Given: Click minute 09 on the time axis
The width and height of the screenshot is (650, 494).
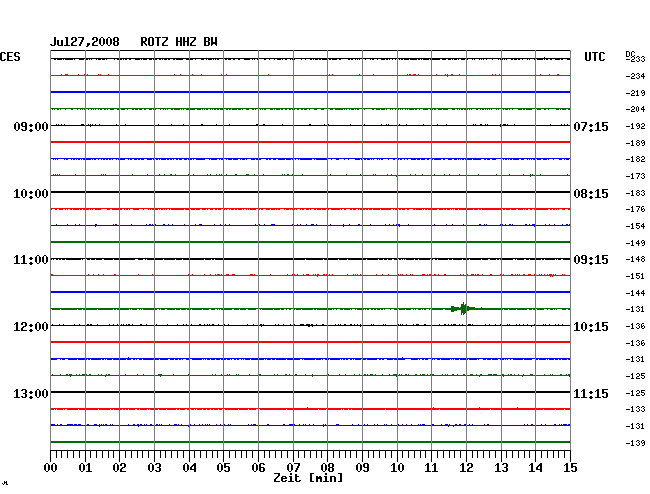Looking at the screenshot, I should click(362, 467).
